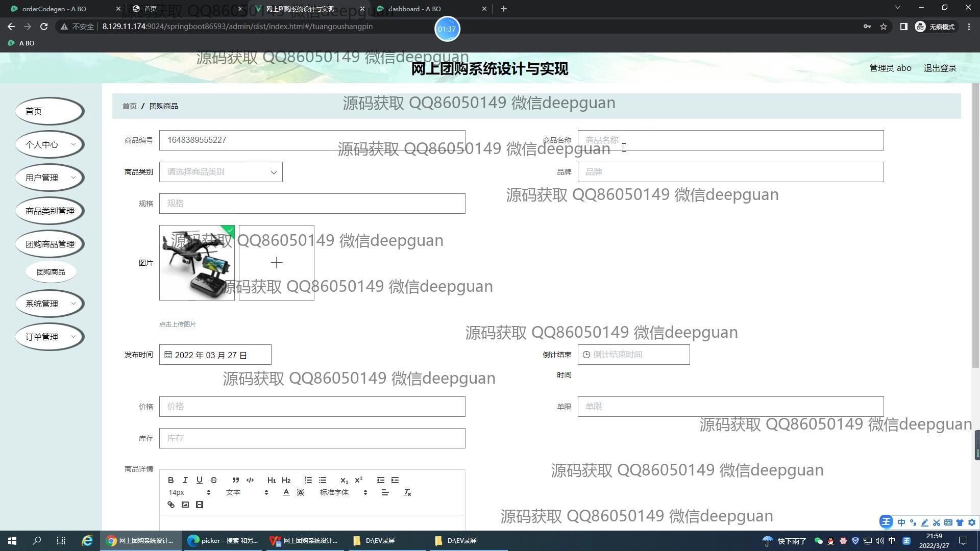The width and height of the screenshot is (980, 551).
Task: Open the 标准字体 font family dropdown
Action: [x=343, y=492]
